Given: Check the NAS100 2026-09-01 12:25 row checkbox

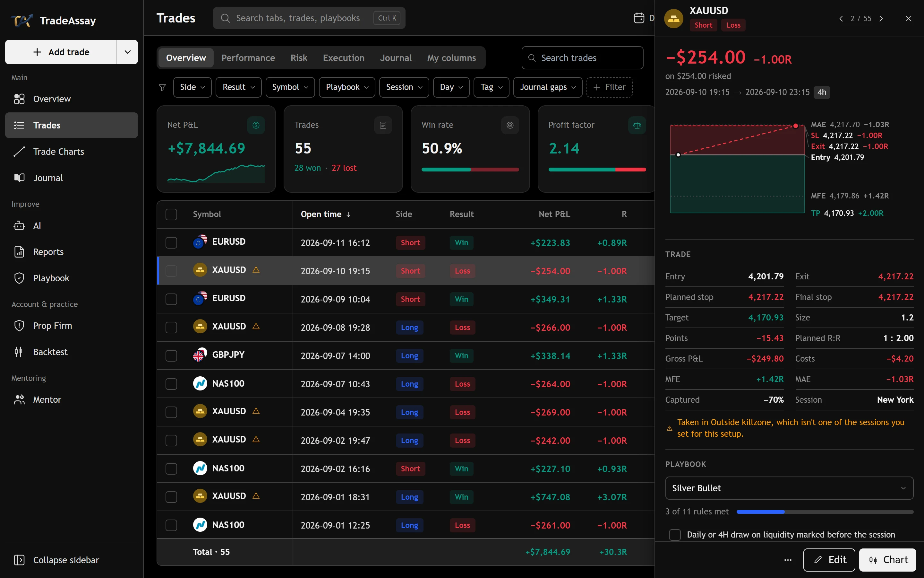Looking at the screenshot, I should coord(171,525).
